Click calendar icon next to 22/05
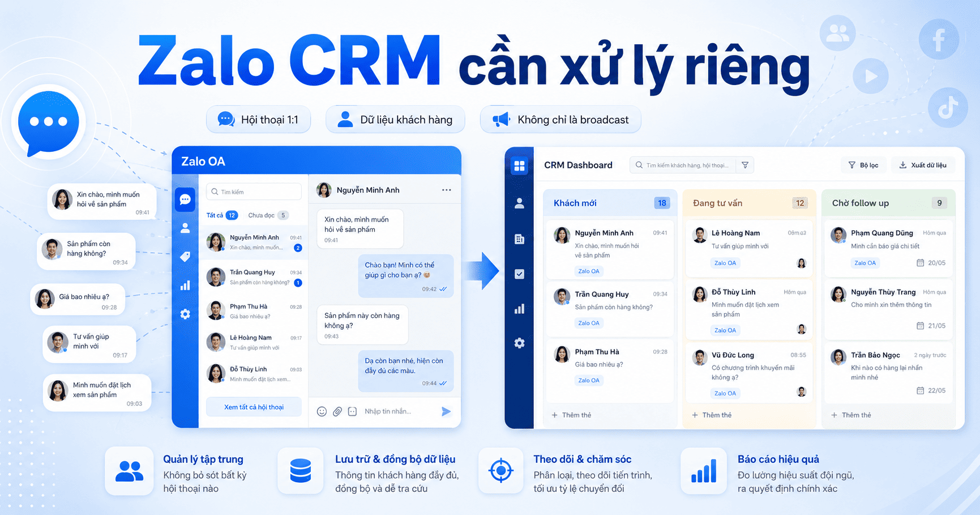The width and height of the screenshot is (980, 515). click(920, 390)
